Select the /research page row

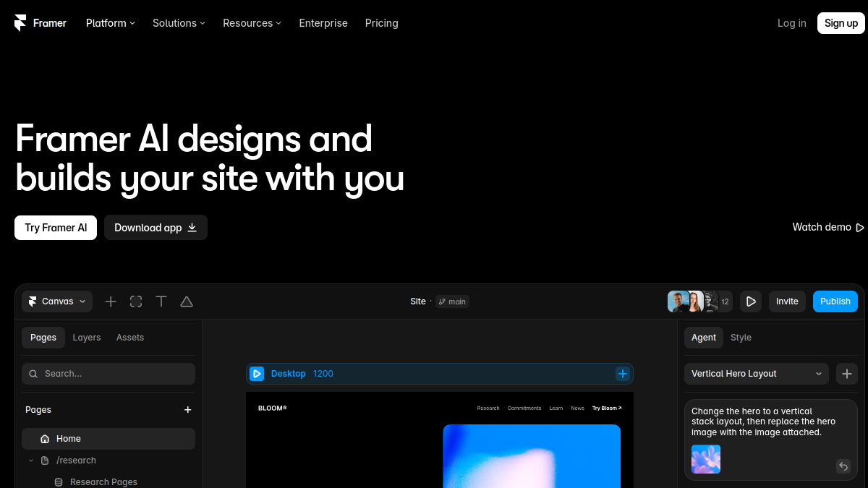pyautogui.click(x=109, y=461)
